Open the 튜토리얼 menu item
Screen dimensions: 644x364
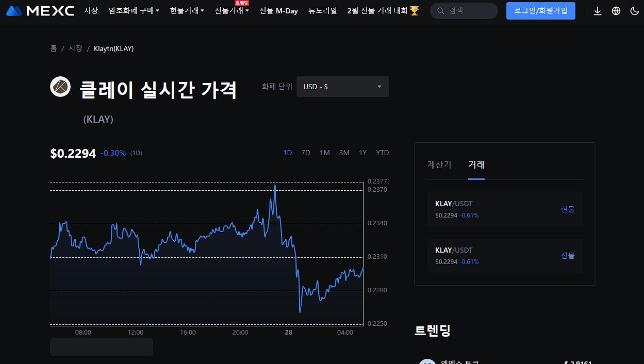coord(322,10)
